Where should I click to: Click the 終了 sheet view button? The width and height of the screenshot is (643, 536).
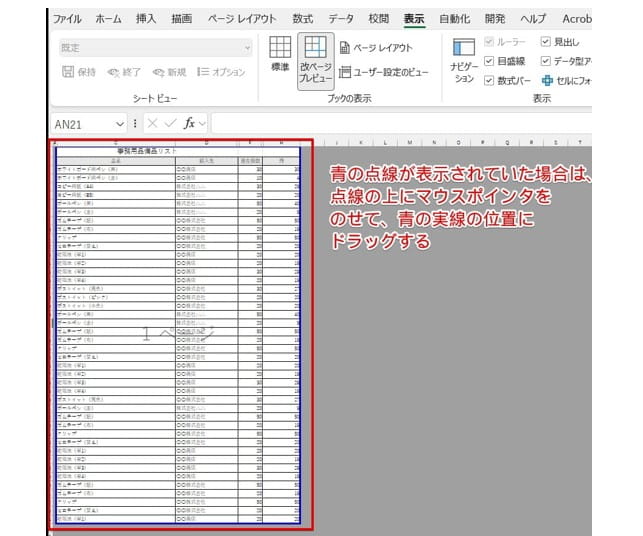click(124, 72)
